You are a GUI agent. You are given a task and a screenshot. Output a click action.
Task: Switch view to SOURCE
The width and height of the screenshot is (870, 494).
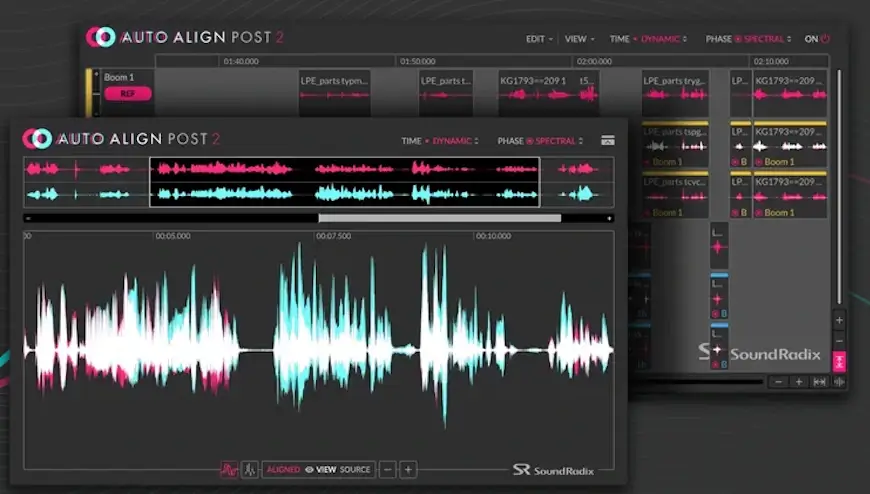click(x=355, y=470)
